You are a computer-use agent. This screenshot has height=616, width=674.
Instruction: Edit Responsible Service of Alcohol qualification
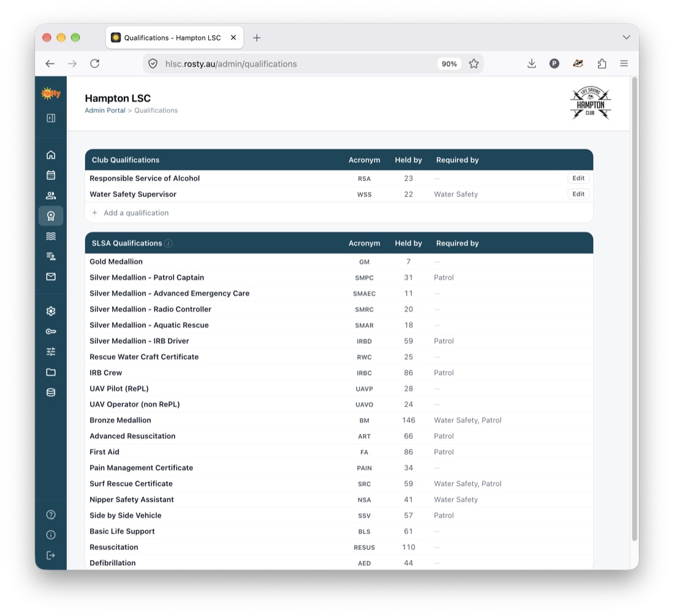578,178
